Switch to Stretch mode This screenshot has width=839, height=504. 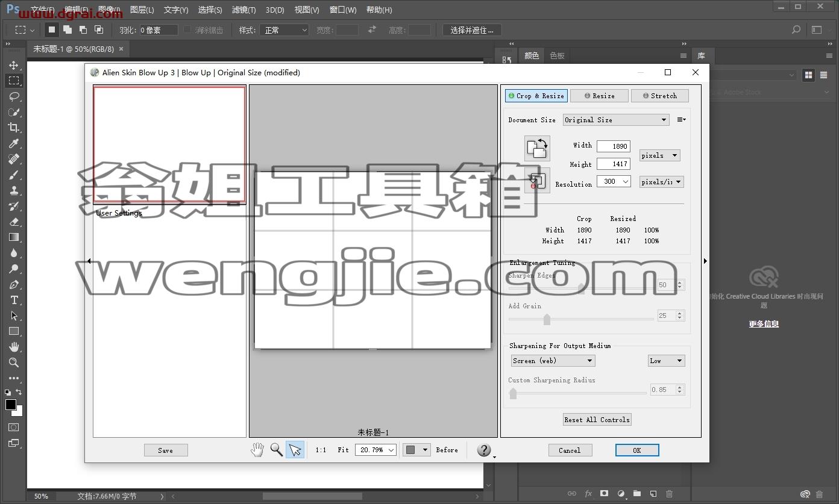(659, 96)
